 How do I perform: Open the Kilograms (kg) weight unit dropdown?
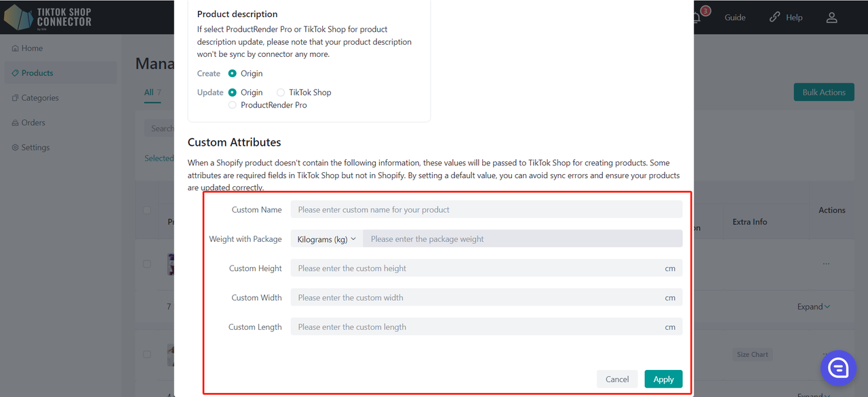point(327,239)
